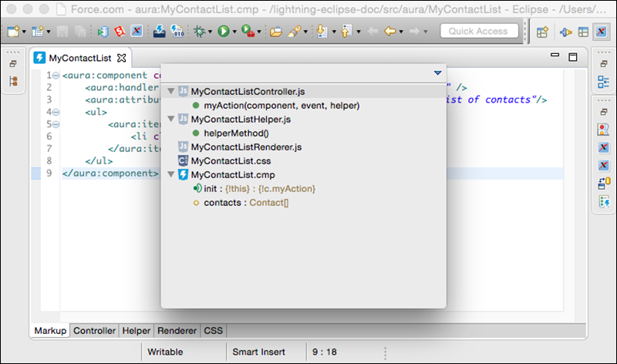This screenshot has height=364, width=617.
Task: Click the Open Perspective icon
Action: click(543, 32)
